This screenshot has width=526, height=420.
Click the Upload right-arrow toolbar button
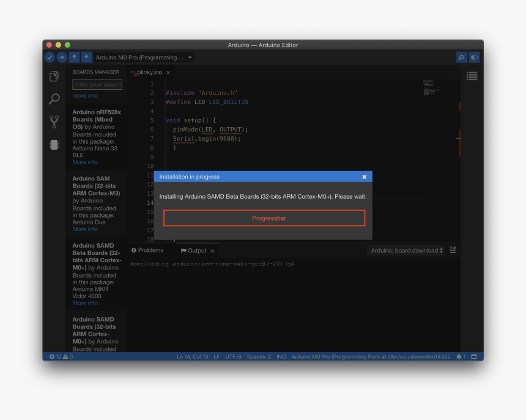[62, 57]
